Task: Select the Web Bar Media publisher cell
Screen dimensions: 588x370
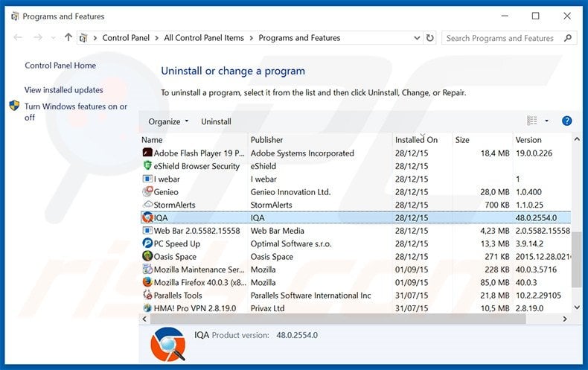Action: click(277, 230)
